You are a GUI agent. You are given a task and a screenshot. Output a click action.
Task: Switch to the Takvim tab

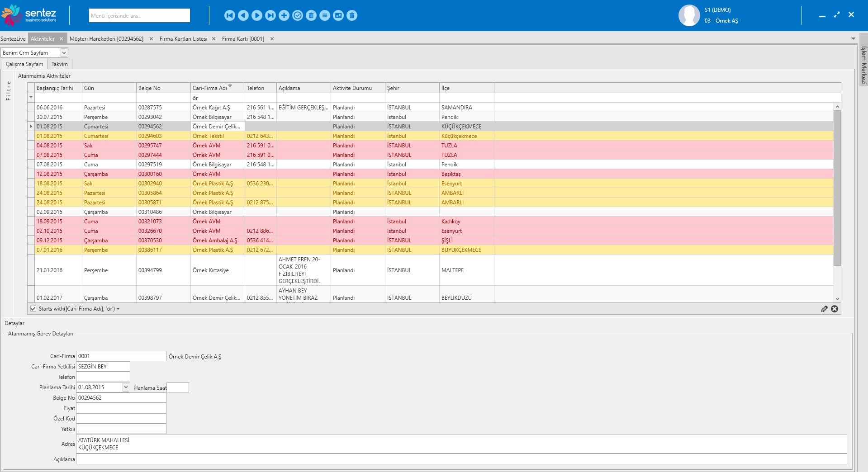[x=59, y=64]
